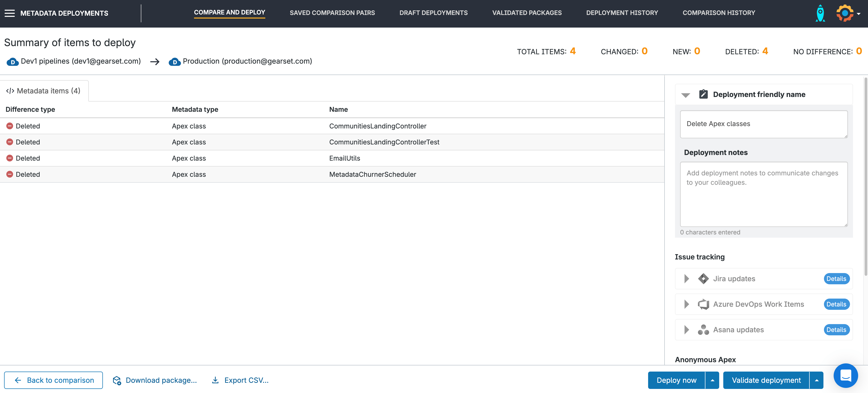Open the Validate deployment dropdown arrow
The height and width of the screenshot is (393, 868).
[816, 380]
